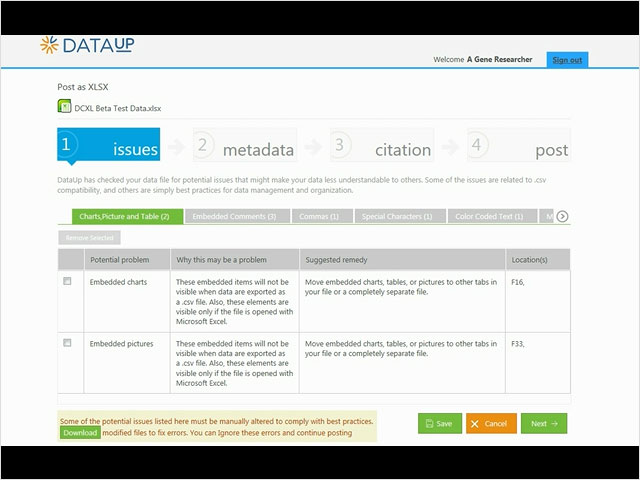Click the Sign out link

(567, 60)
